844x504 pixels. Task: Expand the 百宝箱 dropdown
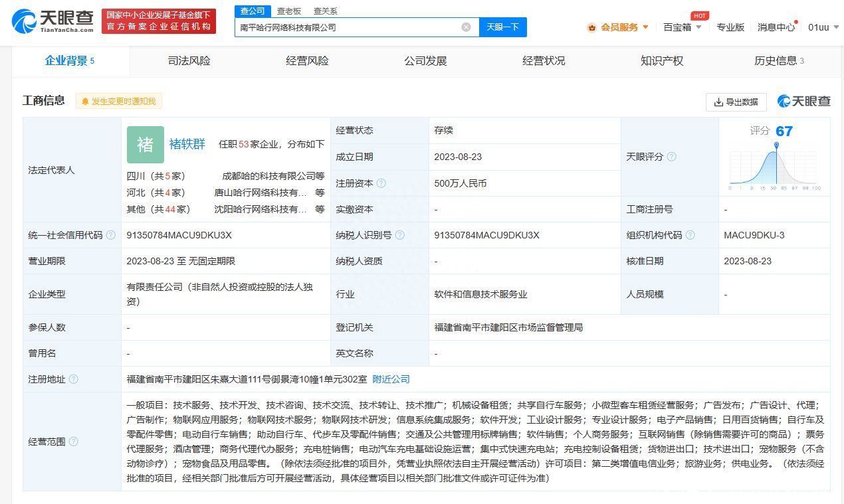click(x=683, y=27)
